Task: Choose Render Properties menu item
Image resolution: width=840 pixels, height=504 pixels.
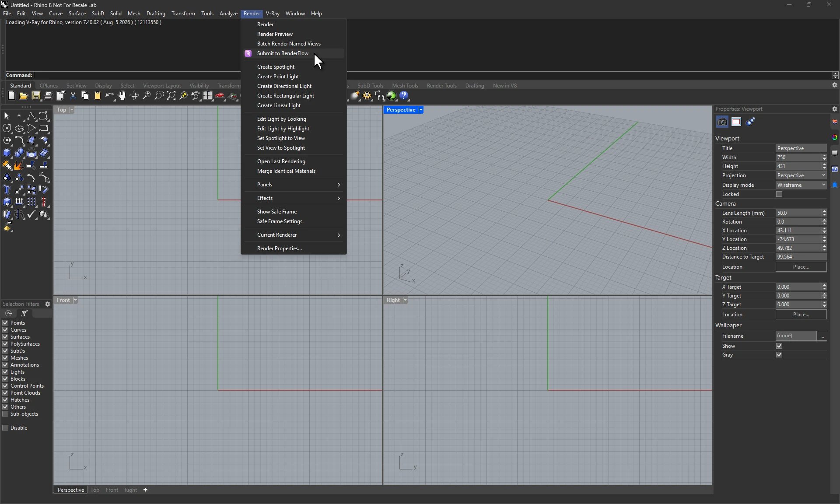Action: (294, 248)
